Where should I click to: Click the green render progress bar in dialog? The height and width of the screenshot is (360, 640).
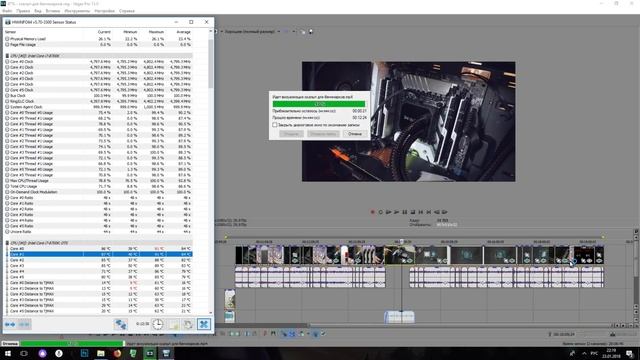(319, 104)
